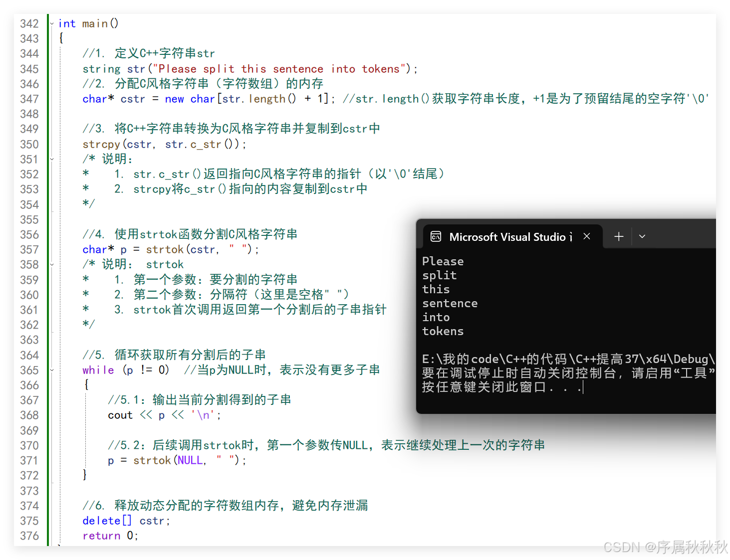The image size is (730, 560).
Task: Click the string literal "Please split this sentence into tokens"
Action: [279, 69]
